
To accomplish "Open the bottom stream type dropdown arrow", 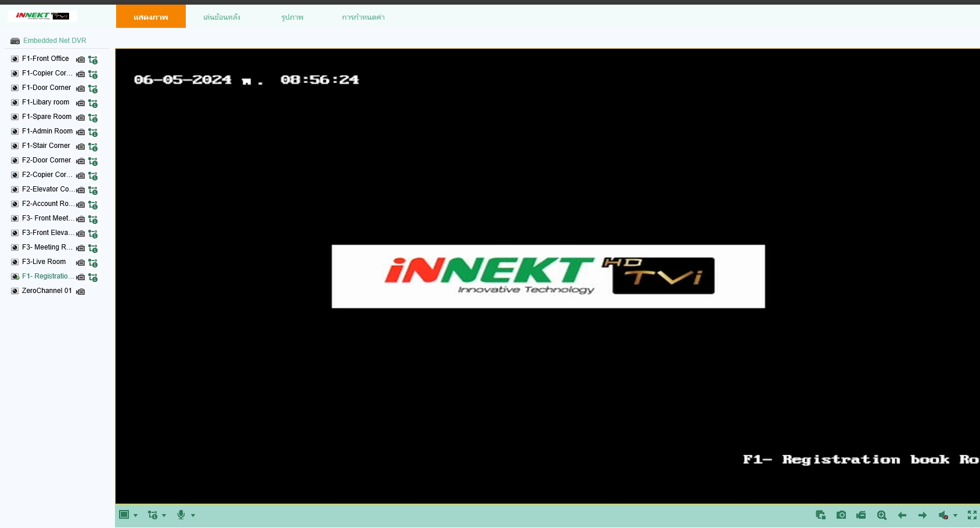I will click(x=164, y=515).
